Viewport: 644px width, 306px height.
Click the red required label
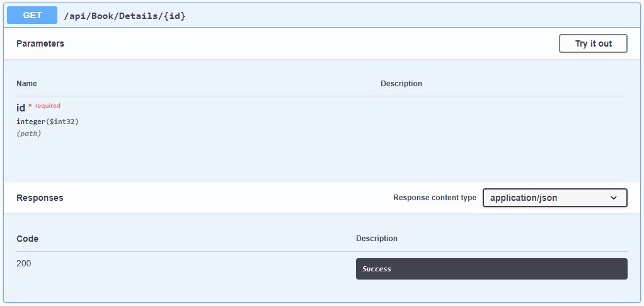click(48, 106)
